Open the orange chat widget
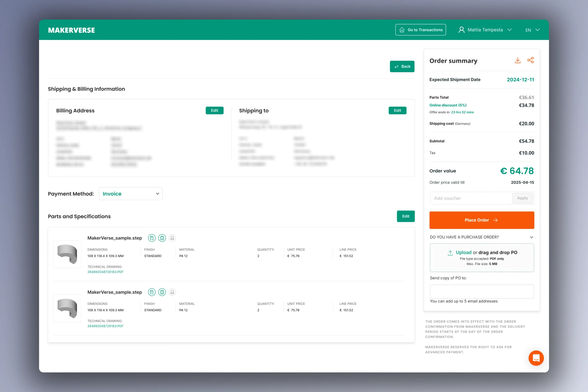588x392 pixels. [536, 358]
